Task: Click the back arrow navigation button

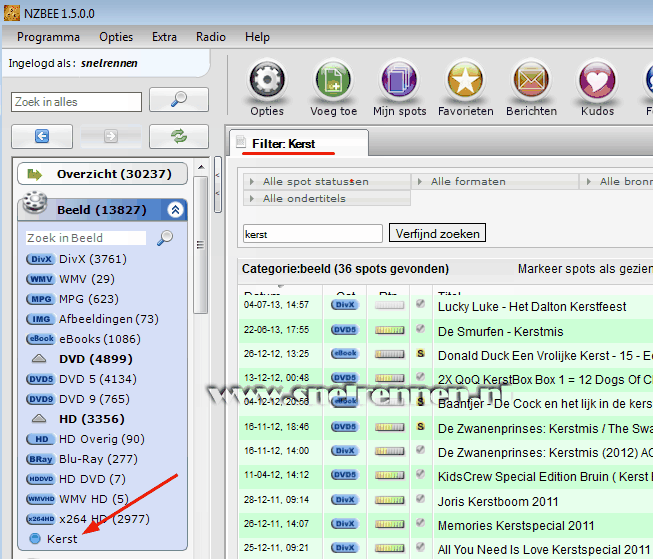Action: [42, 136]
